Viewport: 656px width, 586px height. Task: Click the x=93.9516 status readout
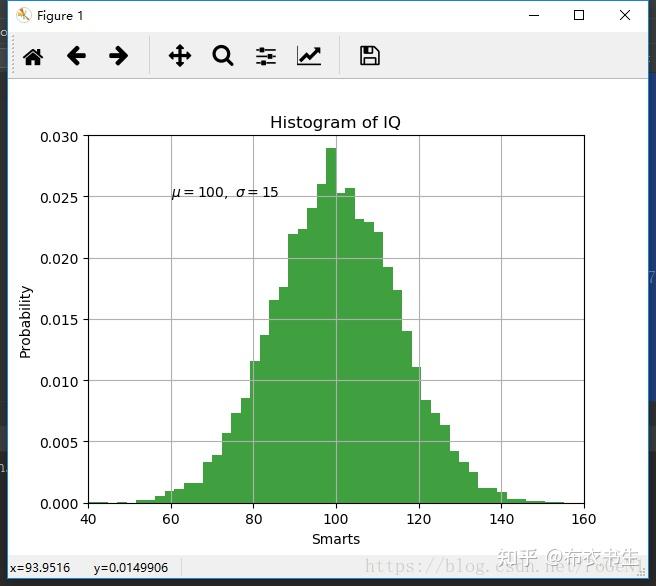tap(40, 568)
